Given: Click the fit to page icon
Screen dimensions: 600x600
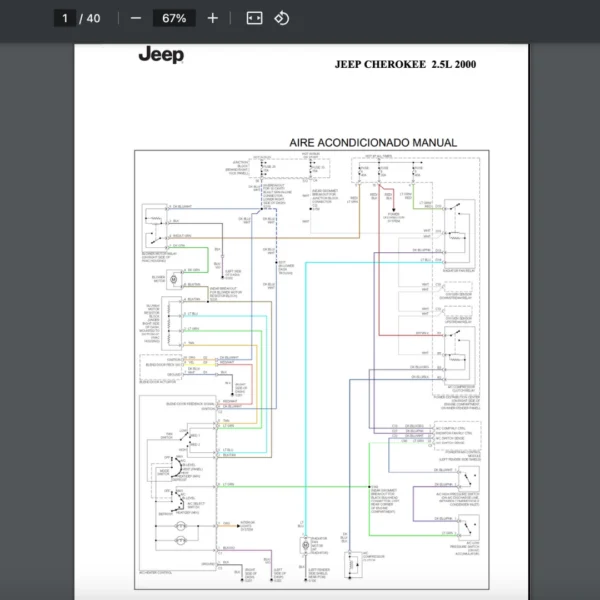Looking at the screenshot, I should click(254, 18).
